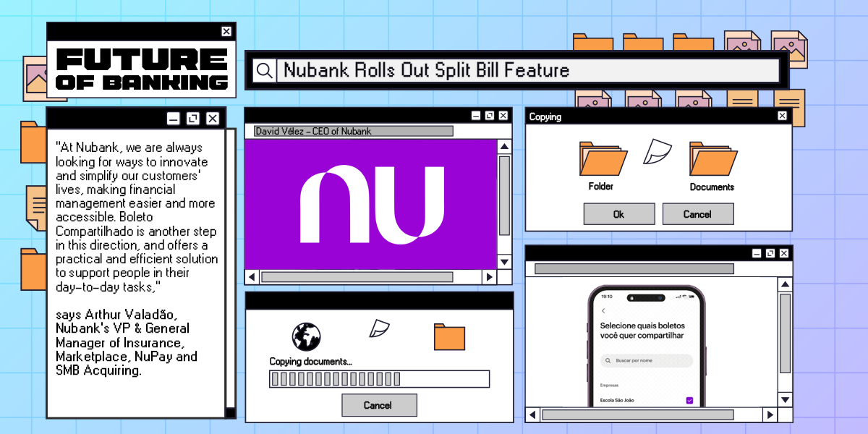Click the David Vélez CEO title bar
The width and height of the screenshot is (868, 434).
tap(353, 131)
